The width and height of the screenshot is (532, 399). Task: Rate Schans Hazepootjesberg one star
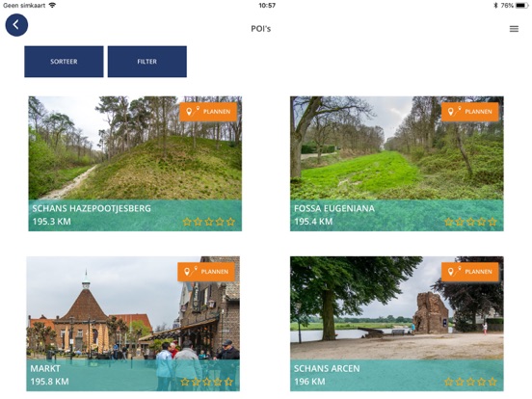pos(187,222)
